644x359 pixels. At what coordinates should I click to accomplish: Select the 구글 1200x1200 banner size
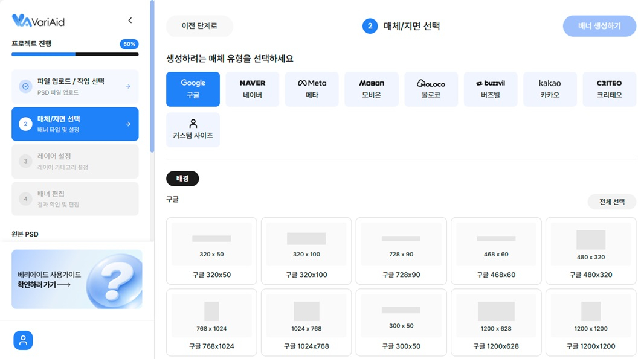[590, 322]
